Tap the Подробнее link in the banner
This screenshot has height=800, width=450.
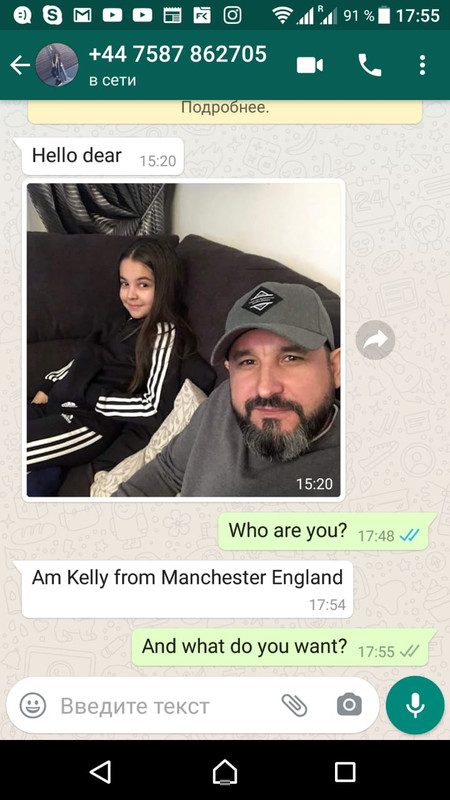click(x=225, y=108)
